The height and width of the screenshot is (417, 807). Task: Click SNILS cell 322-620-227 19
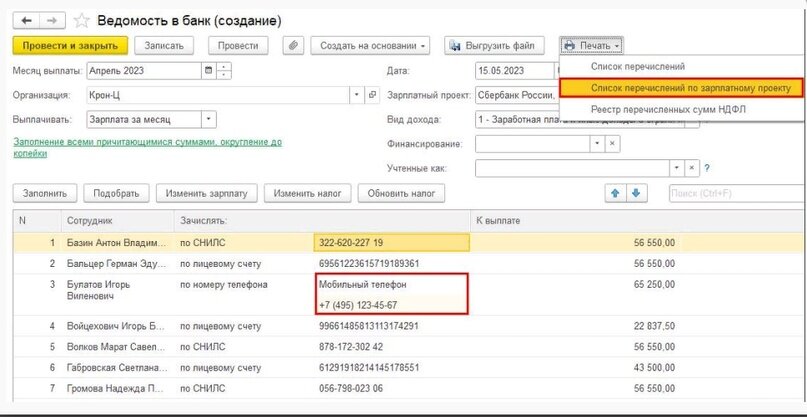coord(391,243)
